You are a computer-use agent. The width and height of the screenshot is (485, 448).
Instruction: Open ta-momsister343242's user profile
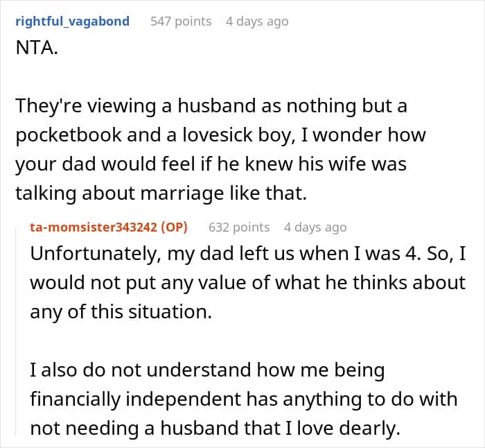tap(94, 227)
